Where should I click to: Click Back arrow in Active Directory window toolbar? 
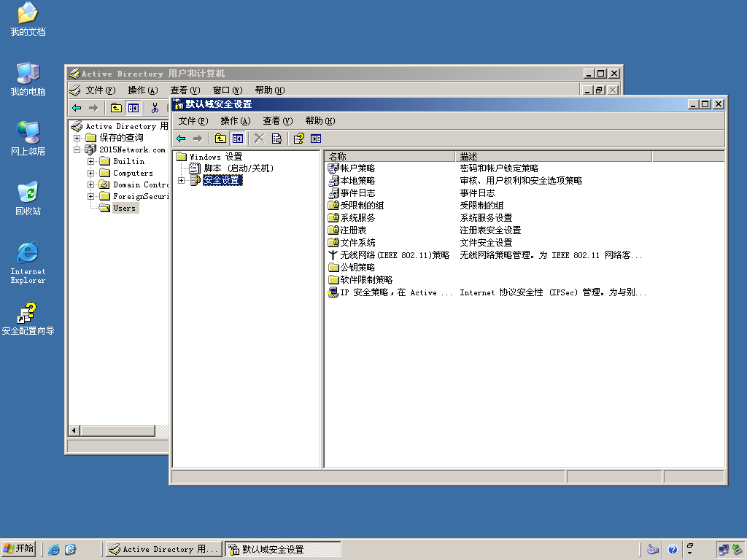pos(77,108)
